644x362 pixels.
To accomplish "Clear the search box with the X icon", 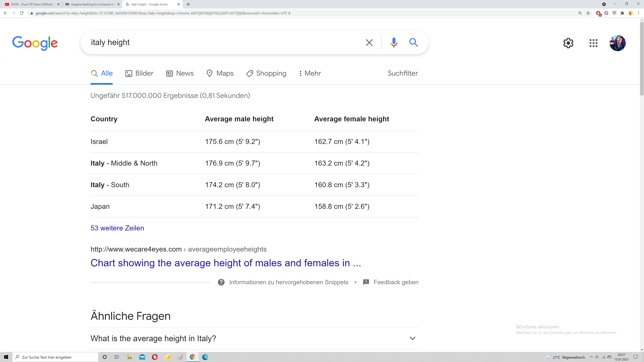I will 369,43.
